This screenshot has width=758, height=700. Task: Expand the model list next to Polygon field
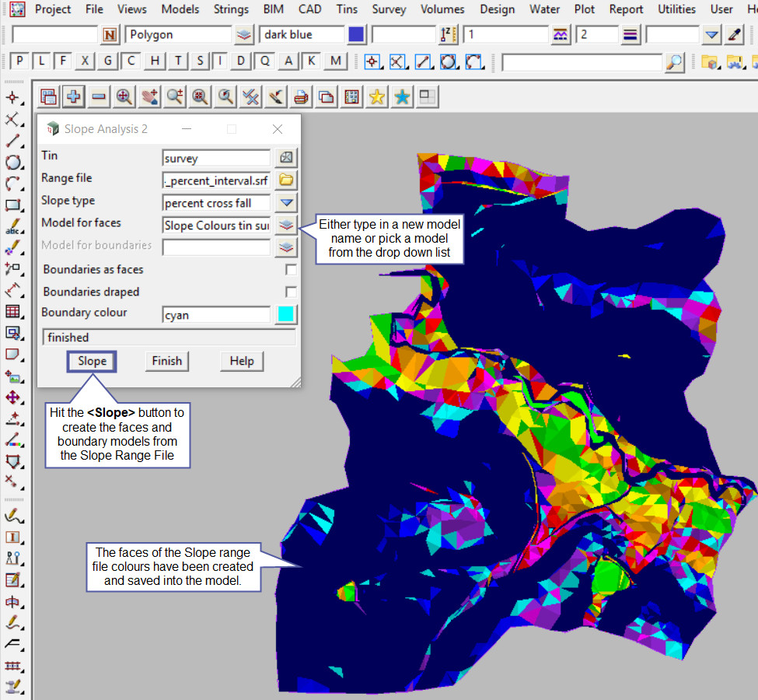click(244, 35)
